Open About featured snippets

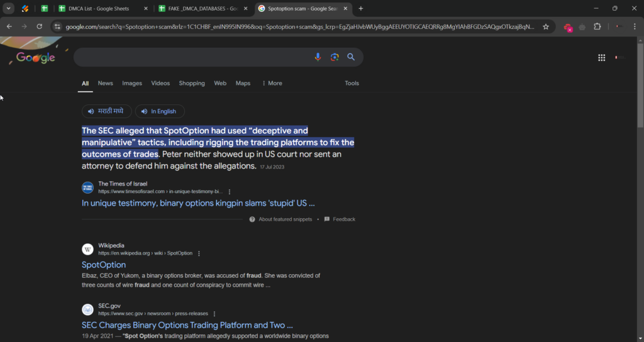click(280, 219)
